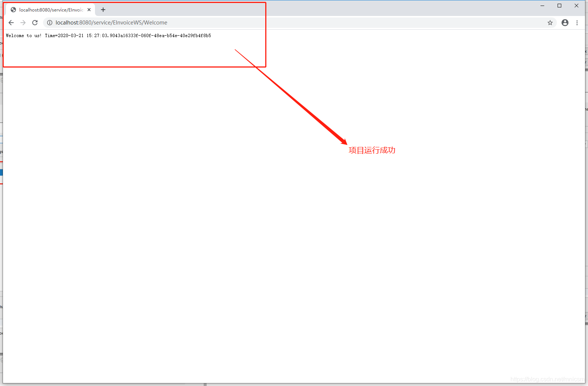
Task: Click the 'Welcome to us!' response text
Action: click(x=24, y=36)
